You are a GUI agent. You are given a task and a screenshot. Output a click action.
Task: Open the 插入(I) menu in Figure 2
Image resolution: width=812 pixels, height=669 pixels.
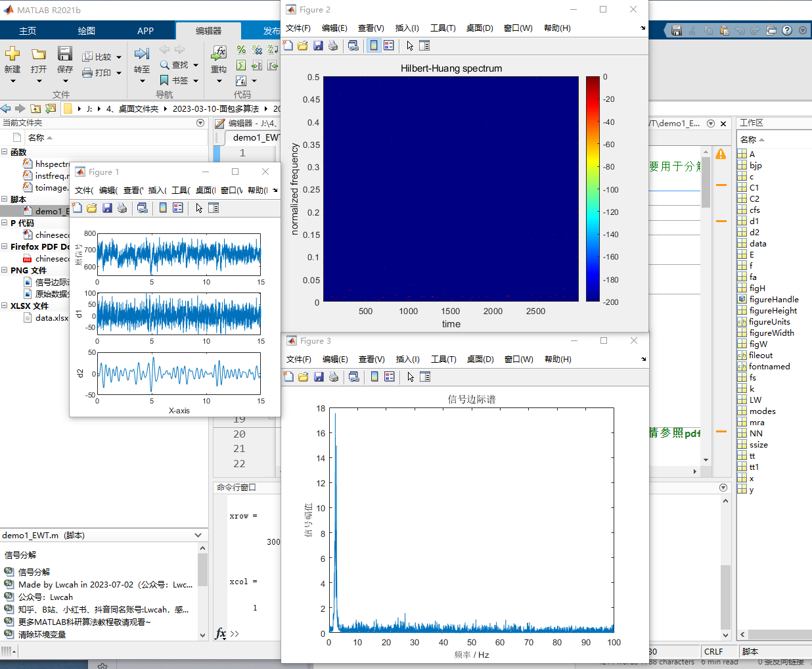coord(407,28)
